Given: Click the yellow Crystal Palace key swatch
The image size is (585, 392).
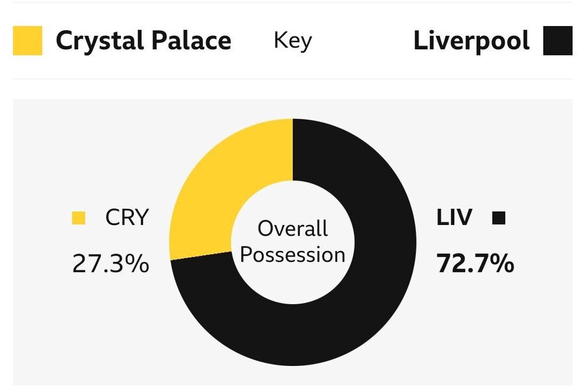Looking at the screenshot, I should 27,41.
